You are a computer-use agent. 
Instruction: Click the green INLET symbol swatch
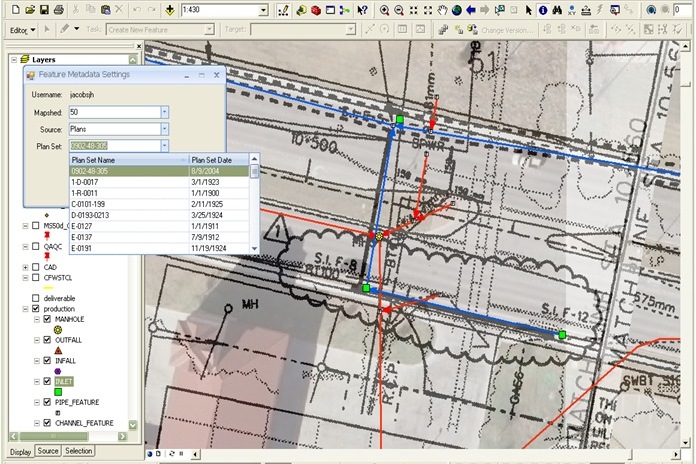tap(58, 392)
